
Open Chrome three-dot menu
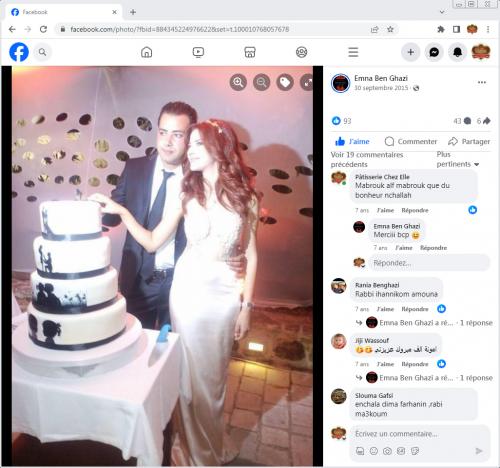[488, 29]
